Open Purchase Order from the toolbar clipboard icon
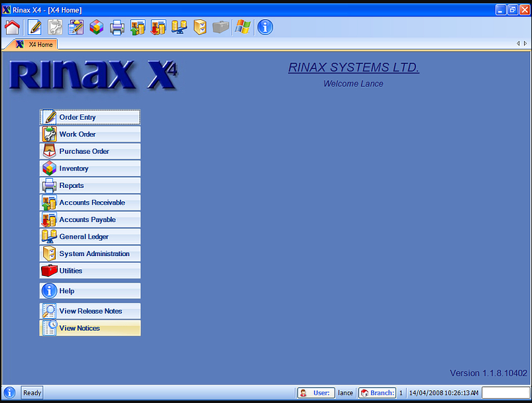532x403 pixels. click(76, 27)
